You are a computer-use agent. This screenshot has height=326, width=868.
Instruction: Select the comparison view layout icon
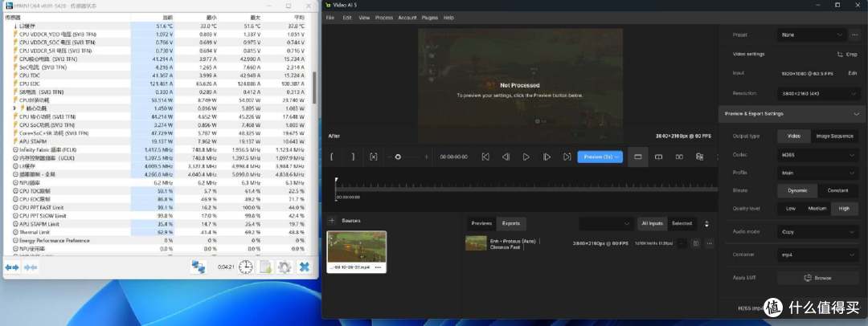[700, 157]
